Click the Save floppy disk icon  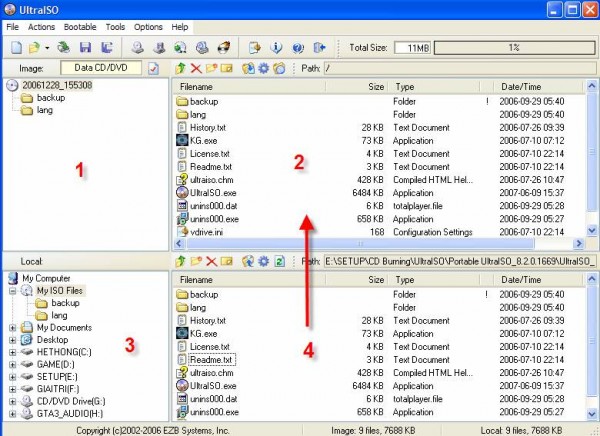coord(85,47)
